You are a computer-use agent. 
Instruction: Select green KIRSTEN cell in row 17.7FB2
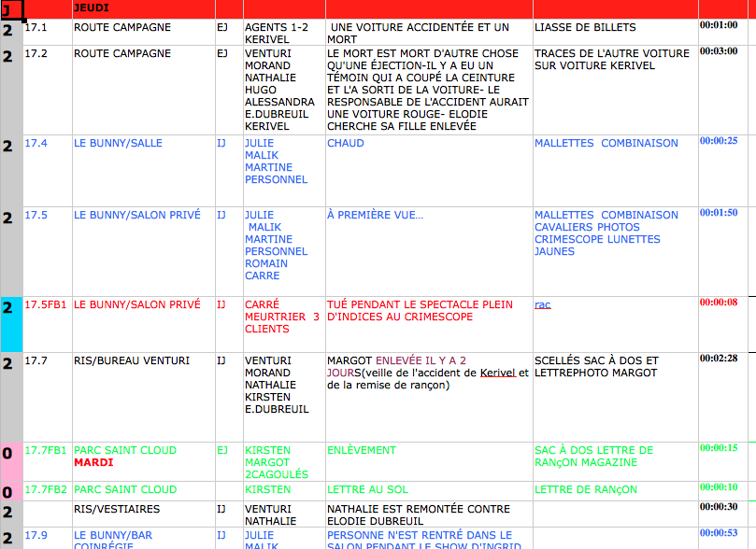click(284, 491)
